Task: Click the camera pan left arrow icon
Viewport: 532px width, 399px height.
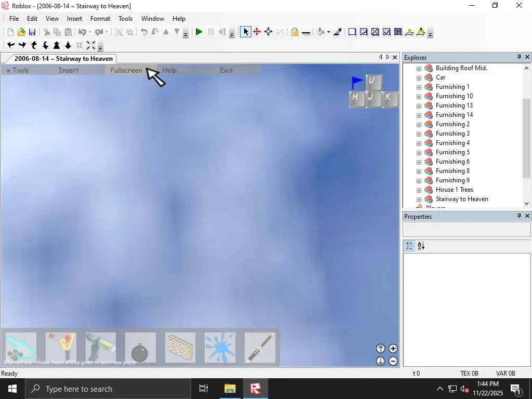Action: coord(11,45)
